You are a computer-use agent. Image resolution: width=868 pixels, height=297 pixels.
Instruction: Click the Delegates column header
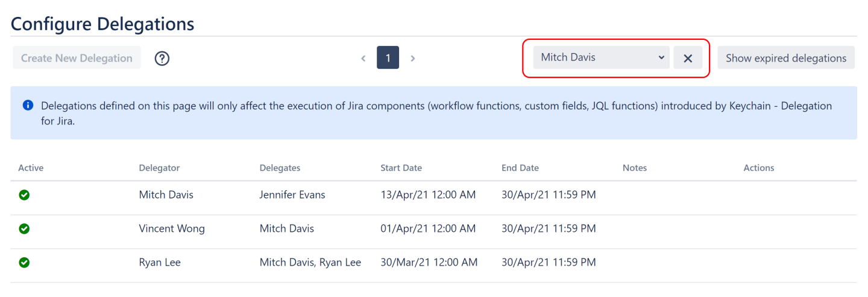[280, 168]
